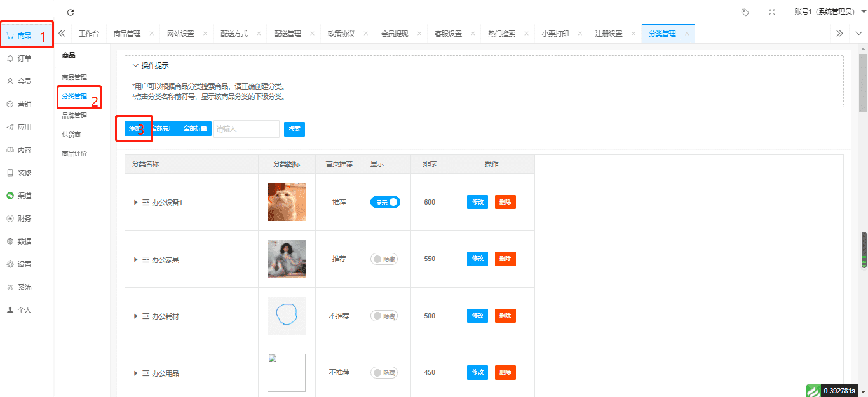Click the refresh icon in top bar
Viewport: 868px width, 397px height.
coord(71,12)
